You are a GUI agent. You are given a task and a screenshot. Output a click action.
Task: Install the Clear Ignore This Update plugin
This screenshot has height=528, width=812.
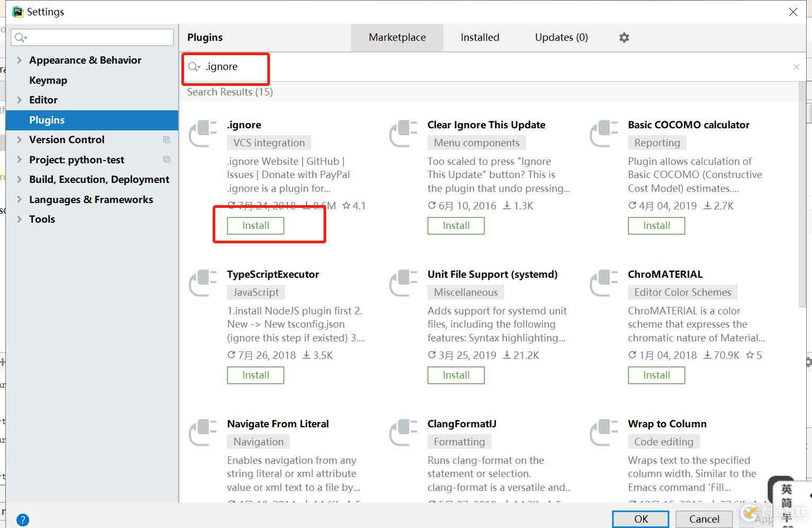(x=456, y=226)
